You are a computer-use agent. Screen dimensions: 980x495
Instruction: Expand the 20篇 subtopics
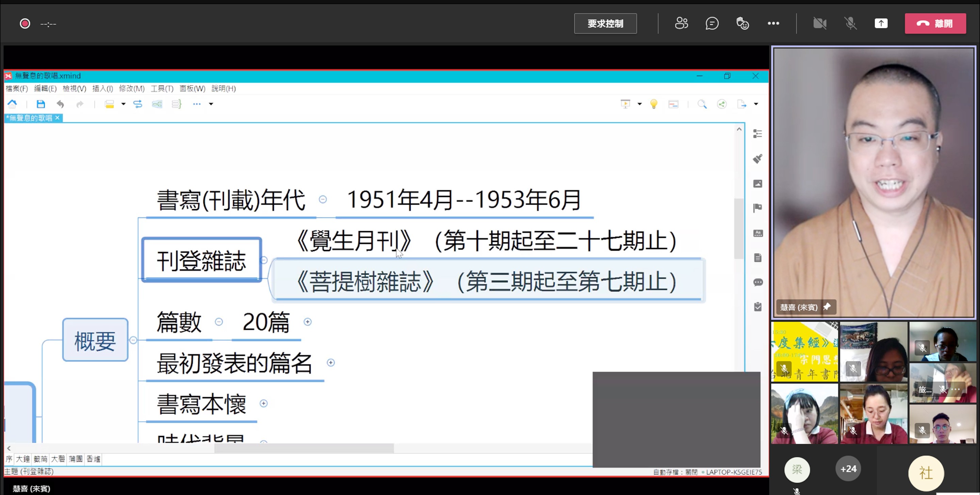pyautogui.click(x=308, y=322)
